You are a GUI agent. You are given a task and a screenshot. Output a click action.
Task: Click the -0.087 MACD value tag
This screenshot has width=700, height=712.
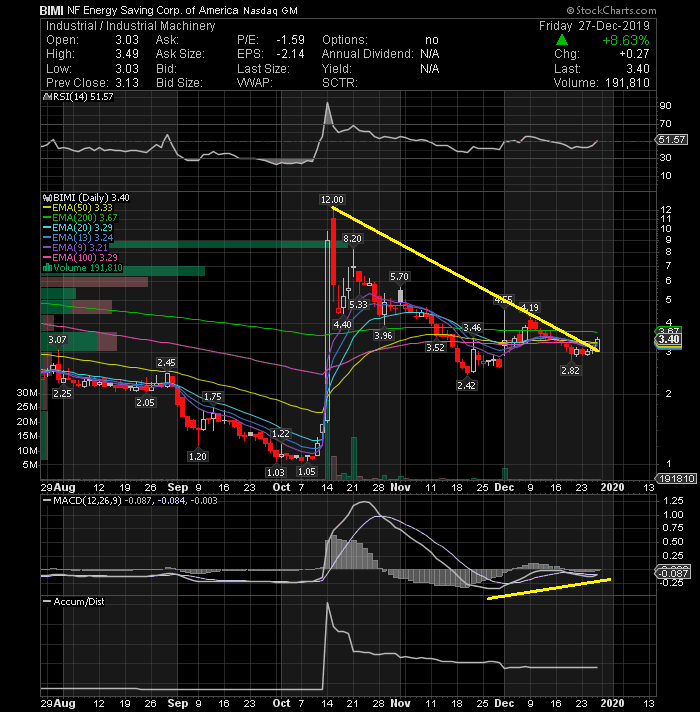click(x=674, y=574)
